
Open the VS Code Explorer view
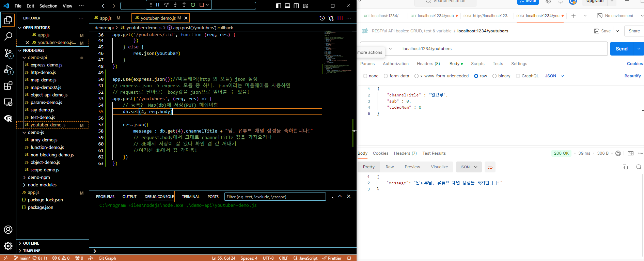pos(8,20)
